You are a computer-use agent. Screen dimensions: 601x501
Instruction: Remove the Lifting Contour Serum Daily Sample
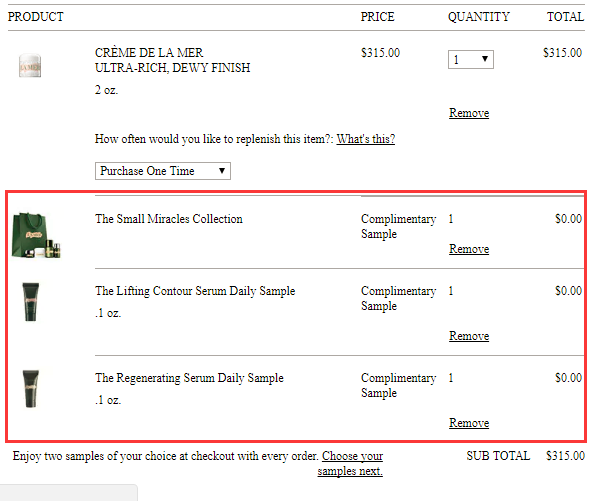click(469, 336)
